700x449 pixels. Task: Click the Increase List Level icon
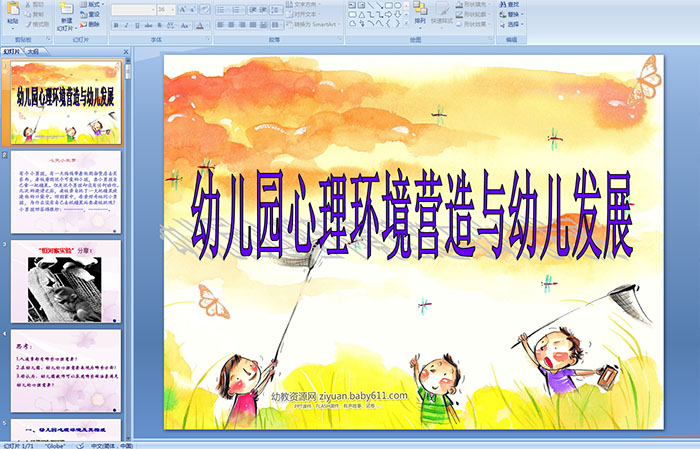point(263,10)
